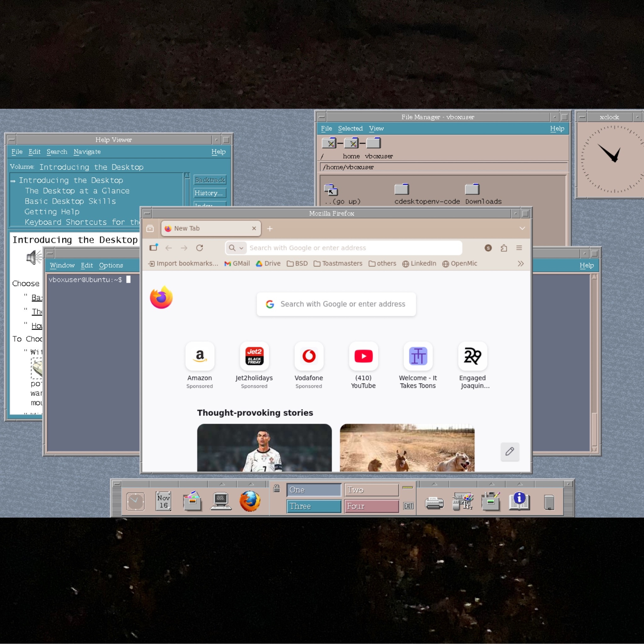Click the trash can panel icon
The width and height of the screenshot is (644, 644).
[x=549, y=502]
